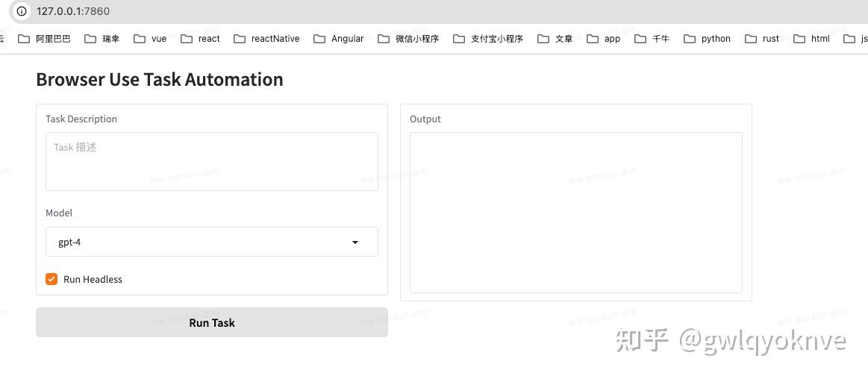Click the Task Description label
This screenshot has width=868, height=379.
pyautogui.click(x=81, y=119)
